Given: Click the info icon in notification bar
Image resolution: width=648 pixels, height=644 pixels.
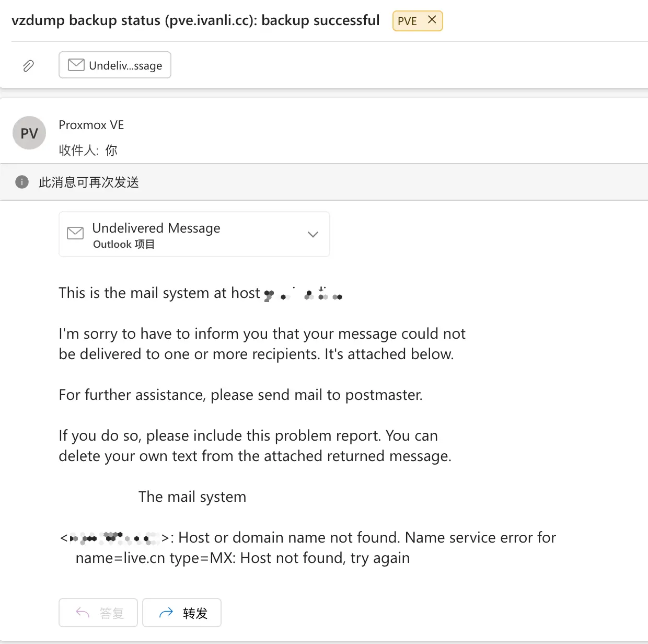Looking at the screenshot, I should (x=22, y=182).
